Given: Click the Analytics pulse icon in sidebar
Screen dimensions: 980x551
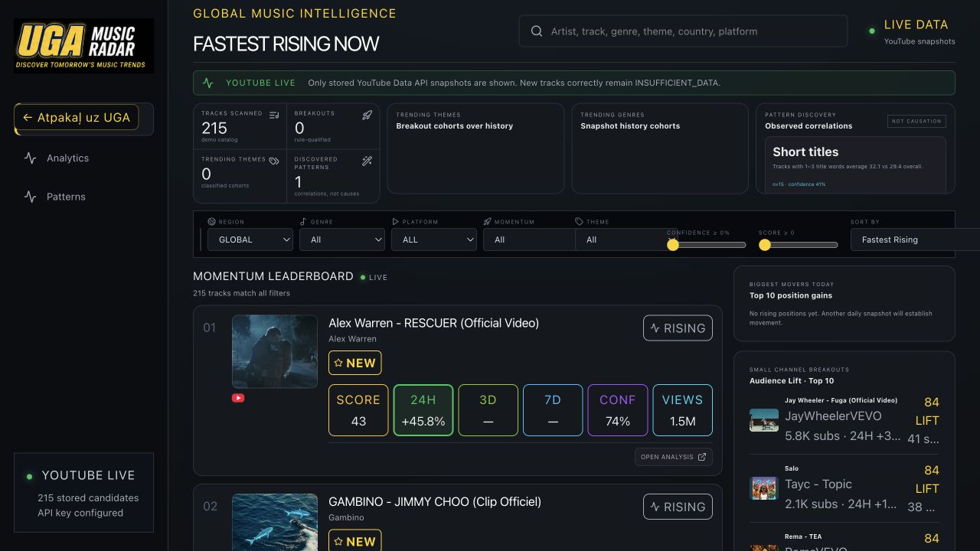Looking at the screenshot, I should (31, 158).
